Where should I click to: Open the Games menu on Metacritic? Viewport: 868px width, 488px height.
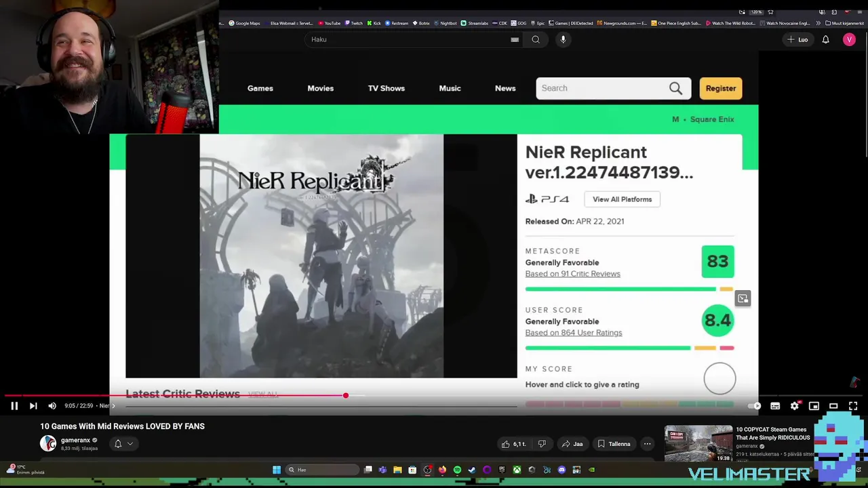[x=260, y=88]
